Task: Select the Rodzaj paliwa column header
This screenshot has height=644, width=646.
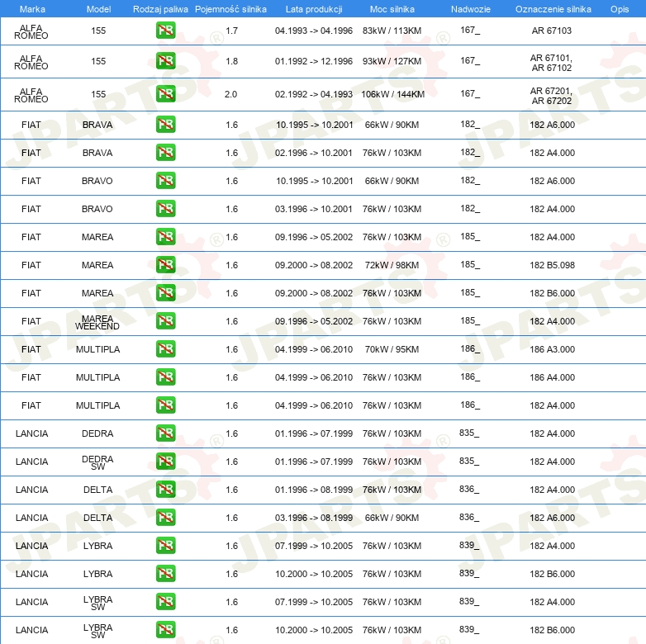Action: 160,8
